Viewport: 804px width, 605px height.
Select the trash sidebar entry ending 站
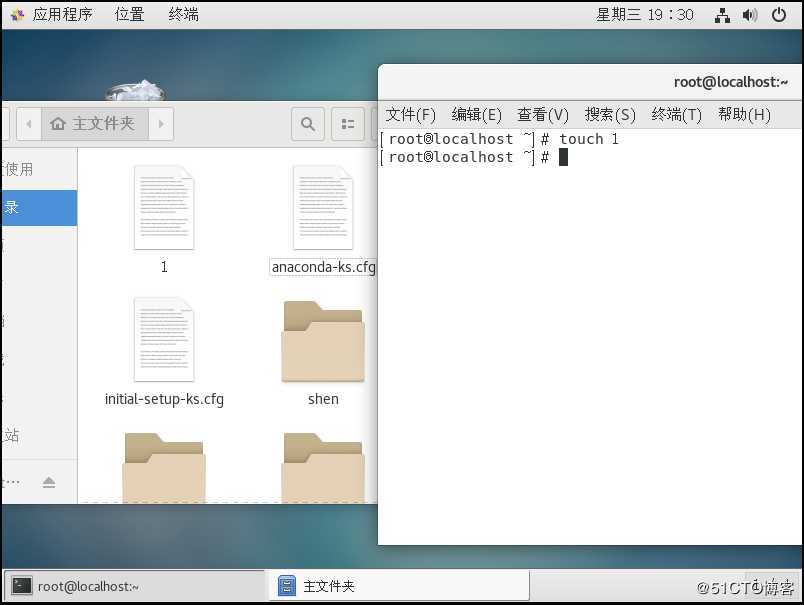click(39, 436)
